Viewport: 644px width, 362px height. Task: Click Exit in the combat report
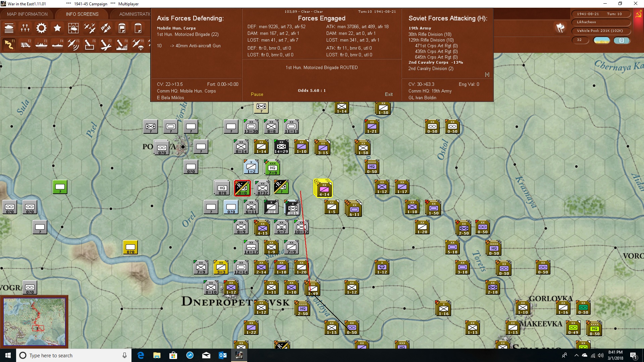[389, 95]
